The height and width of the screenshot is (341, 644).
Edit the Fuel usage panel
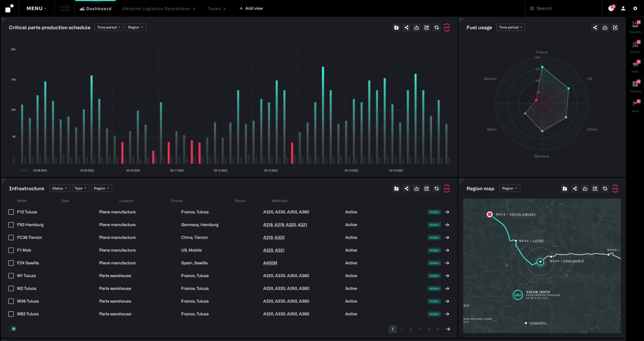click(x=615, y=28)
